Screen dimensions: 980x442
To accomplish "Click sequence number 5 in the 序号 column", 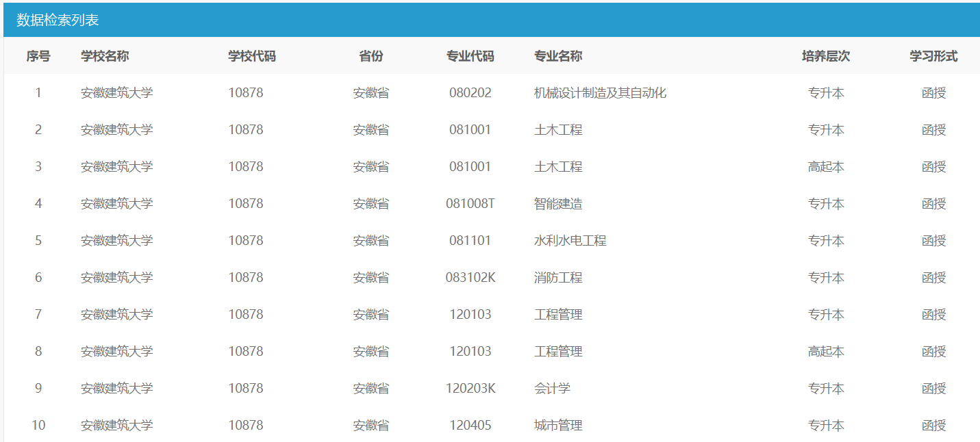I will [x=38, y=240].
